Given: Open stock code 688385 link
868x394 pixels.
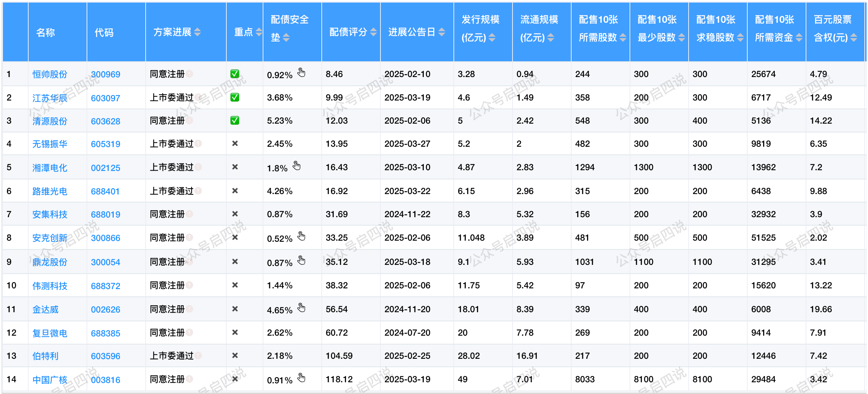Looking at the screenshot, I should 105,333.
